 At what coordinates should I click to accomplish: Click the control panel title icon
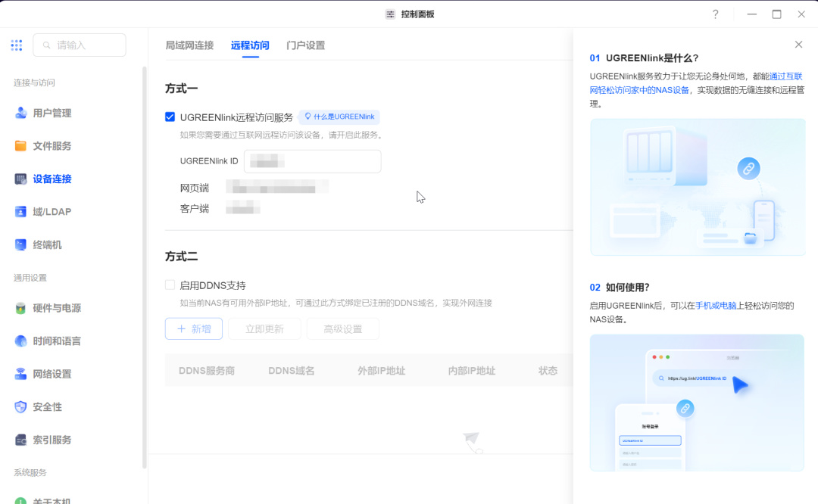390,14
